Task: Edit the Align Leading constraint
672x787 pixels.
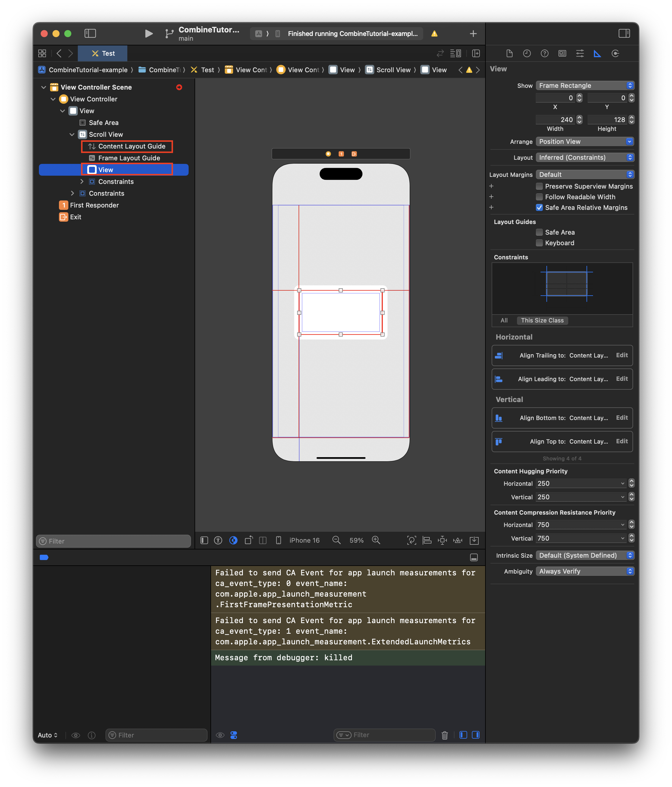Action: tap(622, 379)
